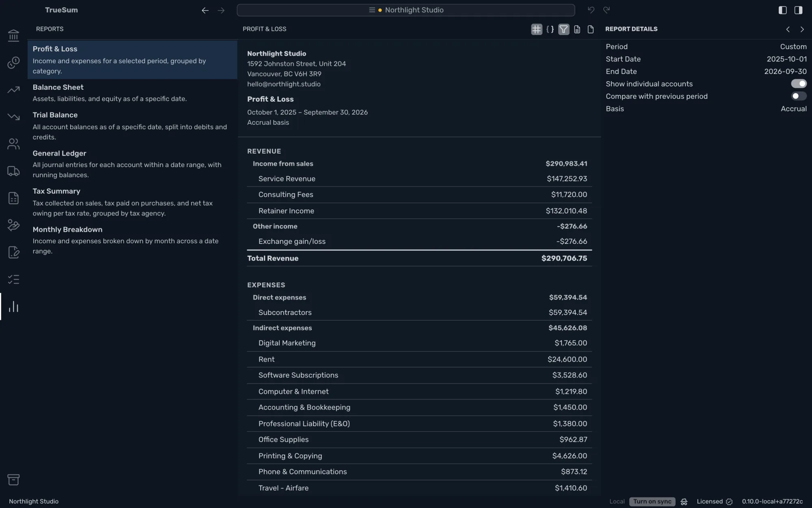Viewport: 812px width, 508px height.
Task: Click the blank page icon in the report toolbar
Action: tap(591, 29)
